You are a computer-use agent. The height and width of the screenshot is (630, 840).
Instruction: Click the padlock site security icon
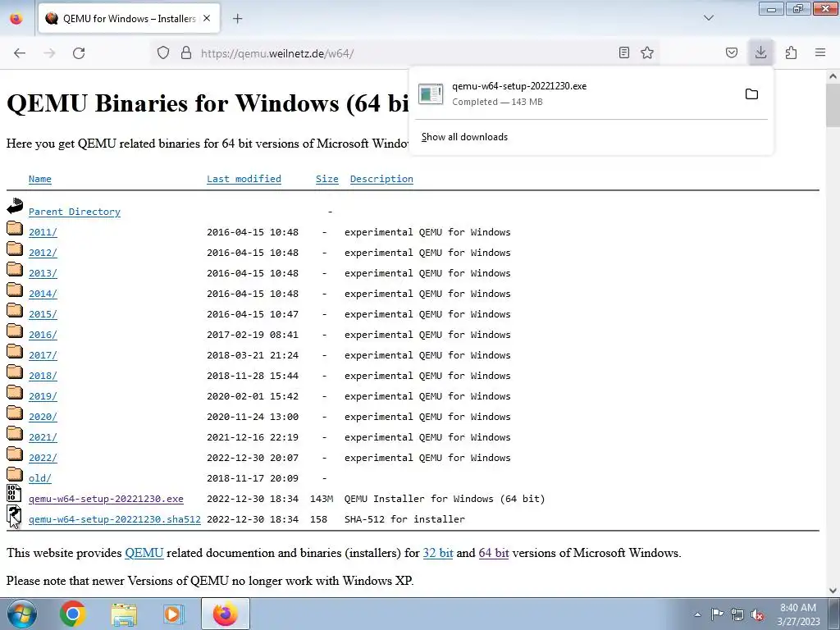[x=186, y=52]
